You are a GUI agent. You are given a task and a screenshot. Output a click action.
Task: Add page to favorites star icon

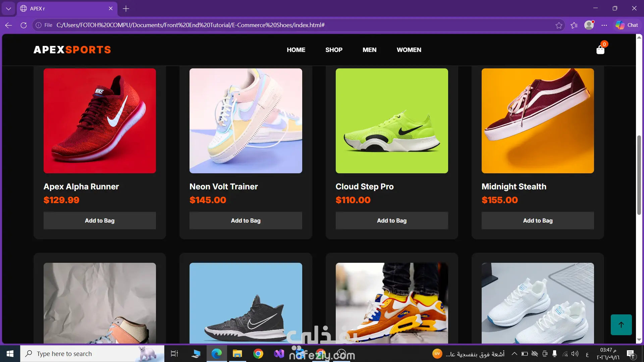pyautogui.click(x=559, y=25)
